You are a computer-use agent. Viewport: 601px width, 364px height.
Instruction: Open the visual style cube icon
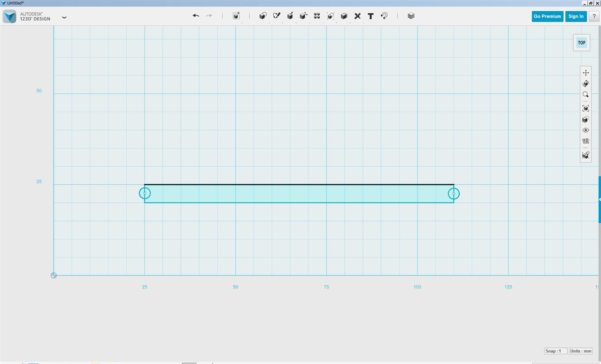coord(586,120)
